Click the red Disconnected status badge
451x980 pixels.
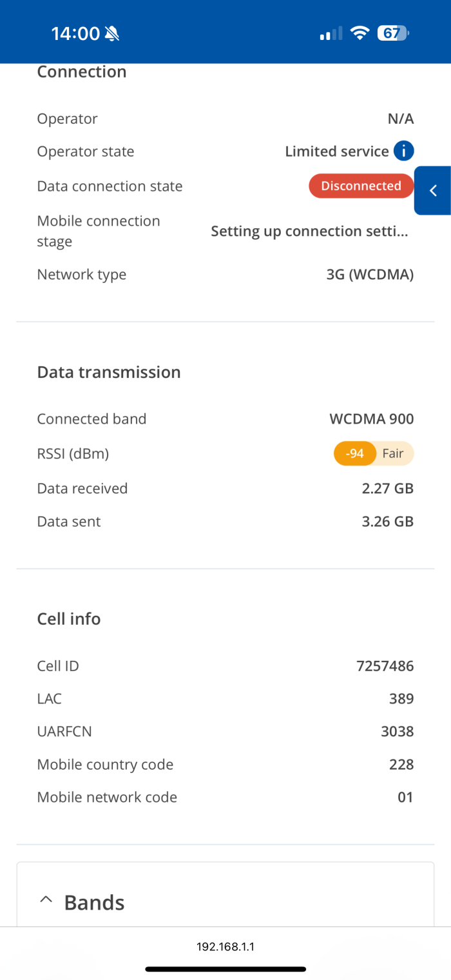coord(361,186)
